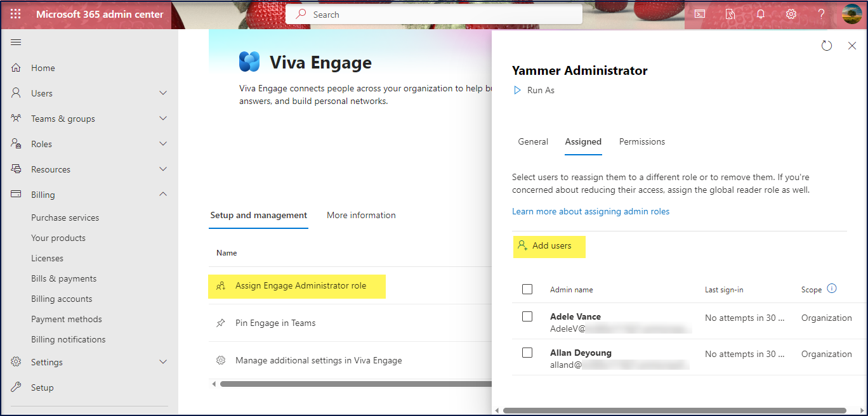868x416 pixels.
Task: Click Add users button
Action: pos(549,247)
